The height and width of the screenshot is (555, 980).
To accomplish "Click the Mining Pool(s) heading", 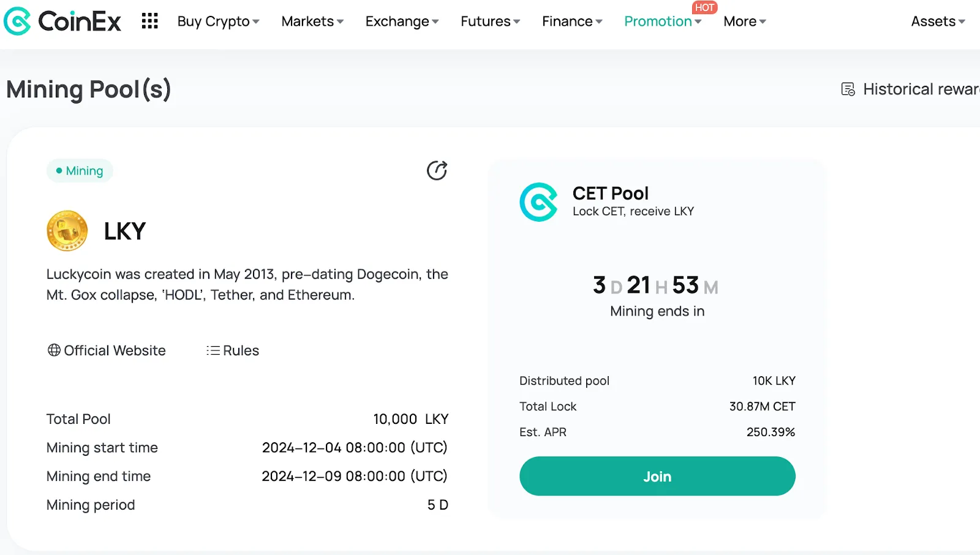I will [89, 89].
